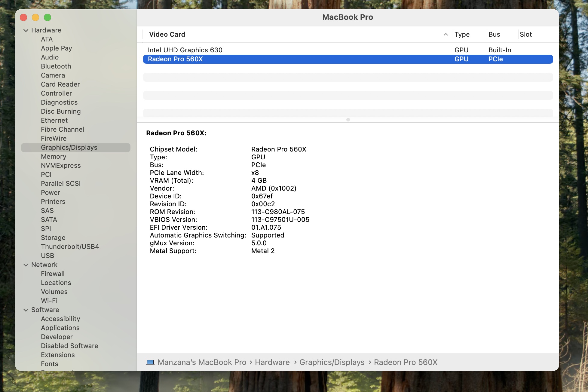
Task: Select Intel UHD Graphics 630 row
Action: [x=185, y=50]
